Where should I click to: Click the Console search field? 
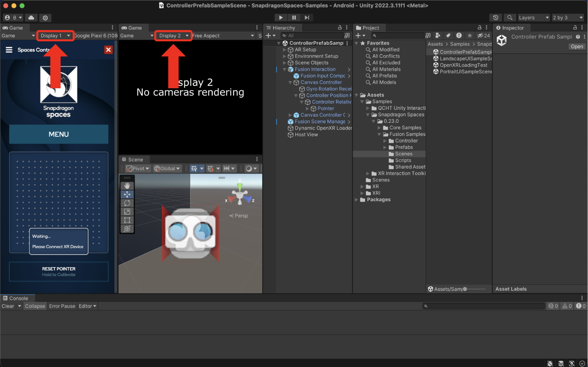click(484, 306)
